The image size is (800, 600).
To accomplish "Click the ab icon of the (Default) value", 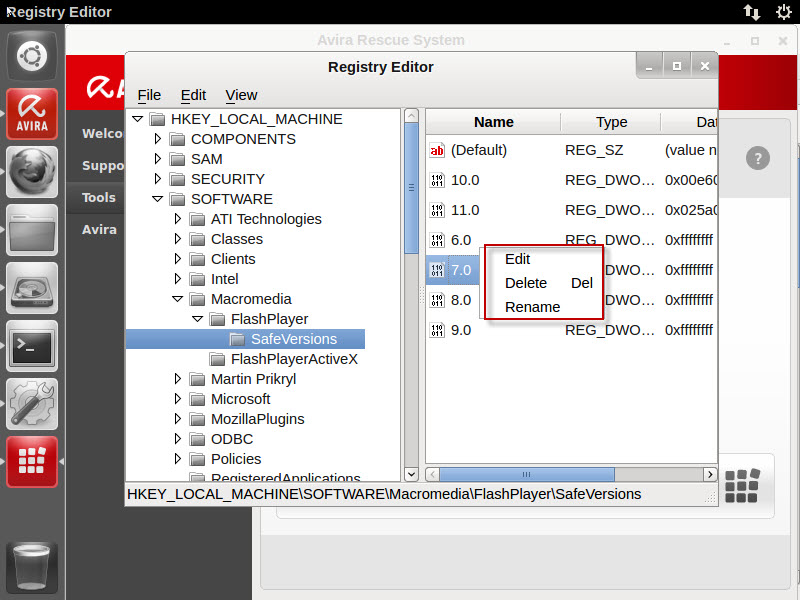I will click(x=437, y=150).
